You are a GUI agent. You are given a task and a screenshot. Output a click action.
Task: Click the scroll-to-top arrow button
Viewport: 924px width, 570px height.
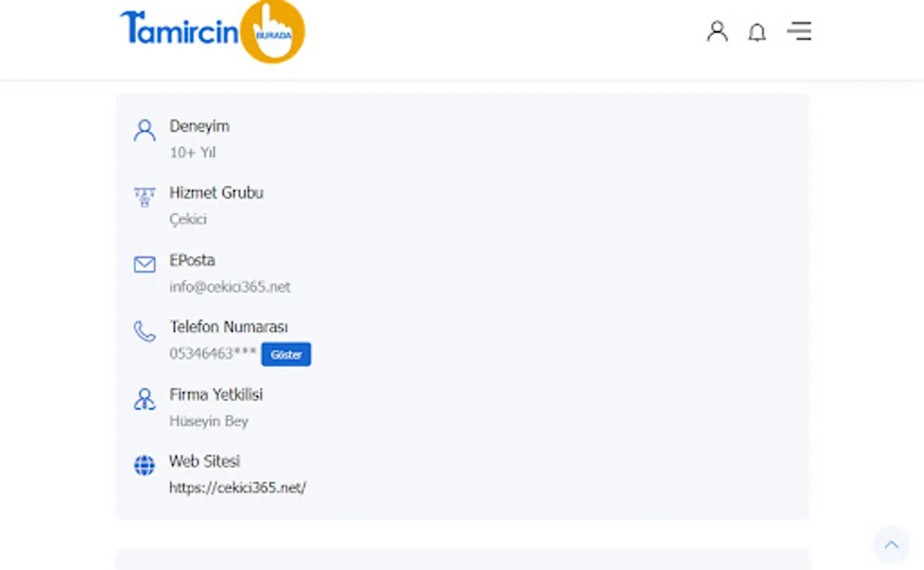pos(891,545)
